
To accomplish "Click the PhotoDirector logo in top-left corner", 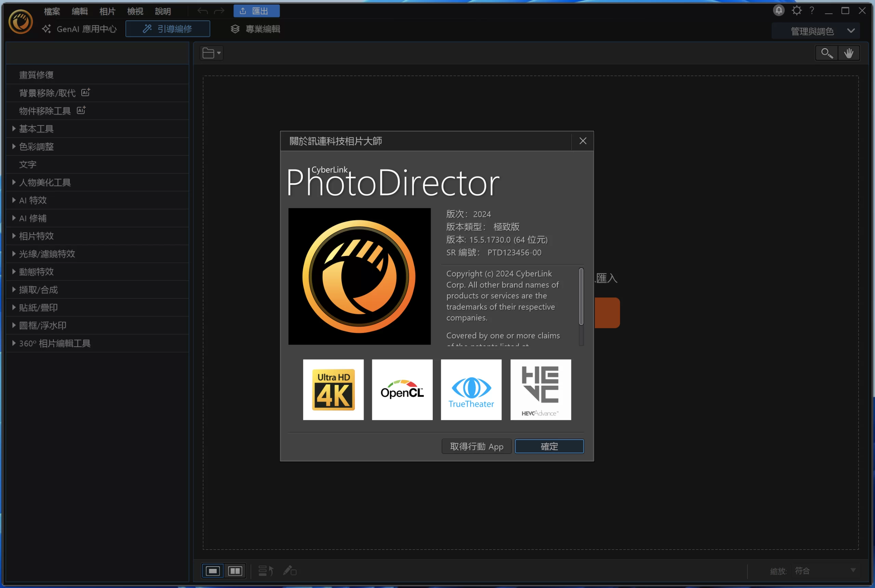I will 21,22.
